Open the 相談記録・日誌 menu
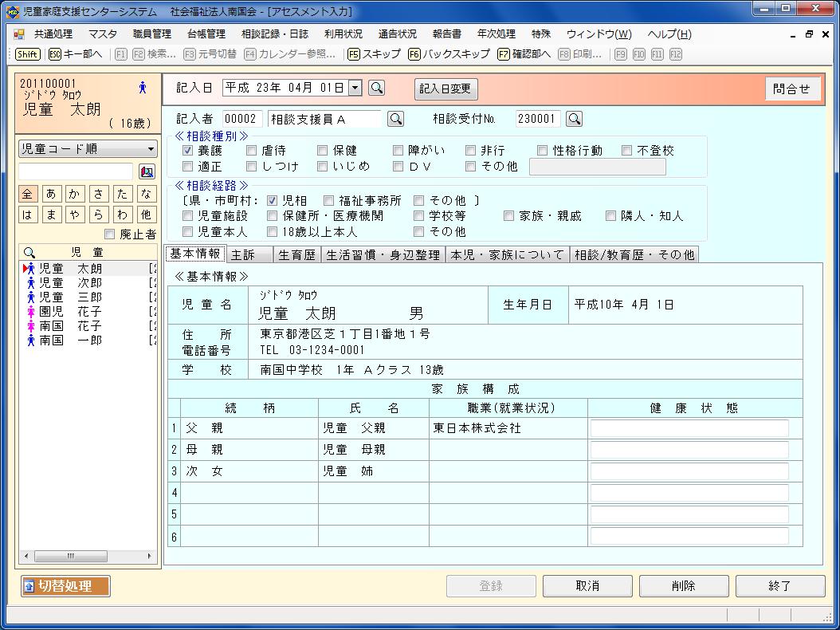Image resolution: width=840 pixels, height=630 pixels. [274, 34]
